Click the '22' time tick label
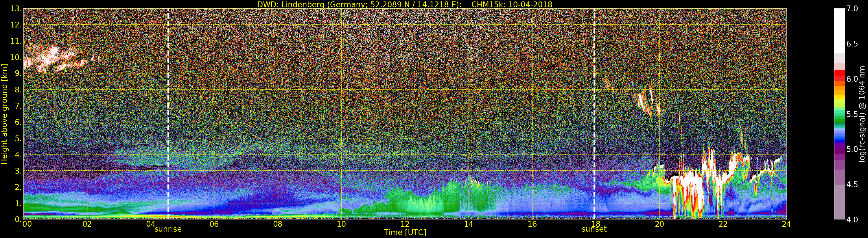This screenshot has width=868, height=238. (x=723, y=224)
